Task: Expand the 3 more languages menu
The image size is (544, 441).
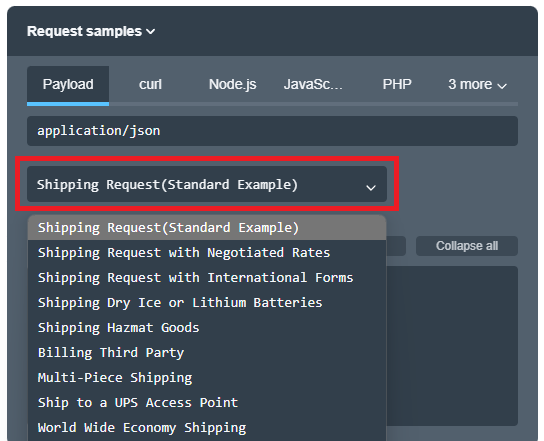Action: click(477, 84)
